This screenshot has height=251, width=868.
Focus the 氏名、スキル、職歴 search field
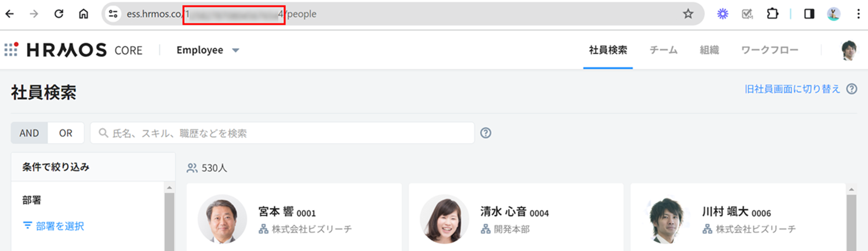(x=282, y=133)
